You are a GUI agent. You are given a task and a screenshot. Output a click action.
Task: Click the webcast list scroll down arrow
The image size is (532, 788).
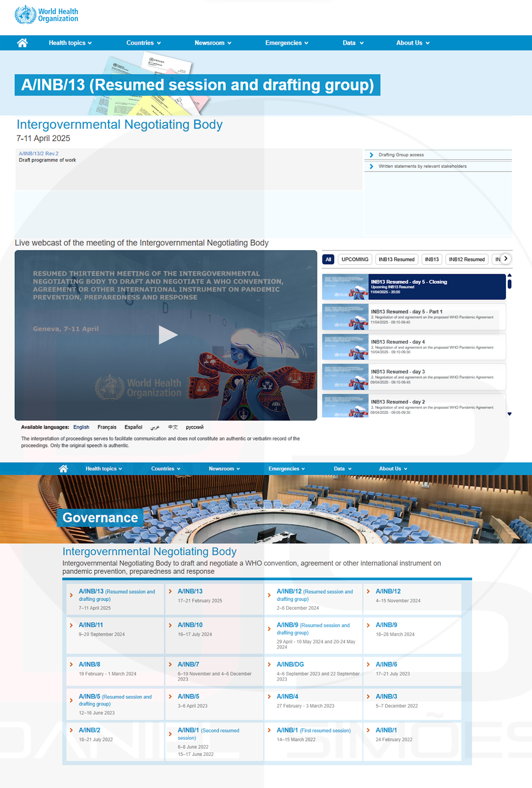pos(509,414)
